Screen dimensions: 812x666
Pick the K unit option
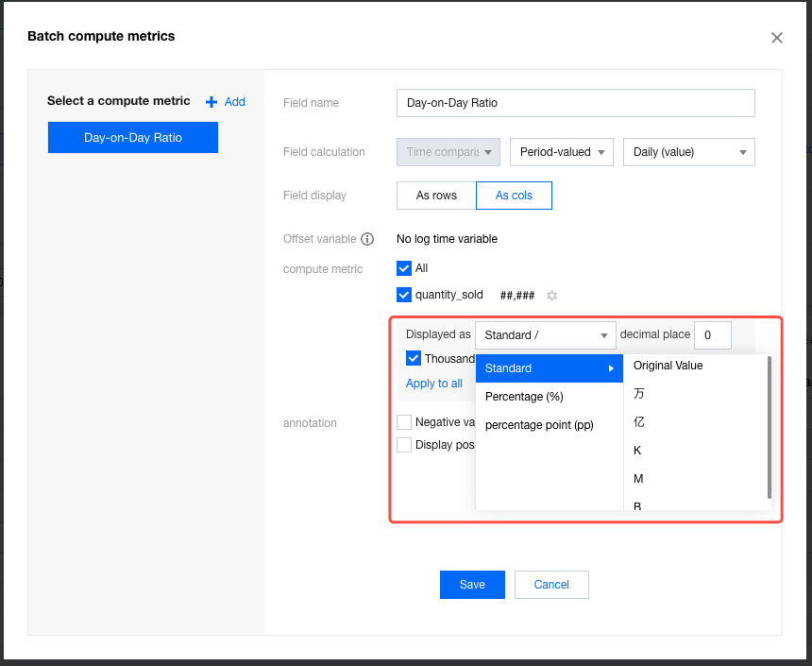click(x=638, y=451)
